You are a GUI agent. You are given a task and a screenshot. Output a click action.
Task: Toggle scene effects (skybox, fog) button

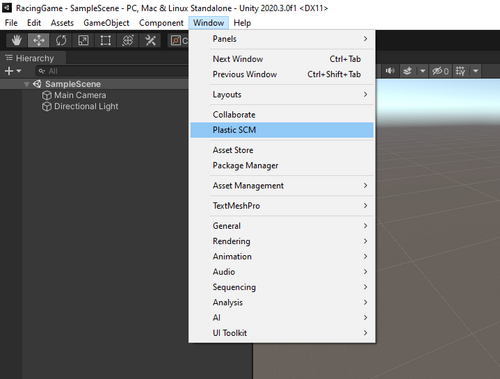pyautogui.click(x=408, y=71)
